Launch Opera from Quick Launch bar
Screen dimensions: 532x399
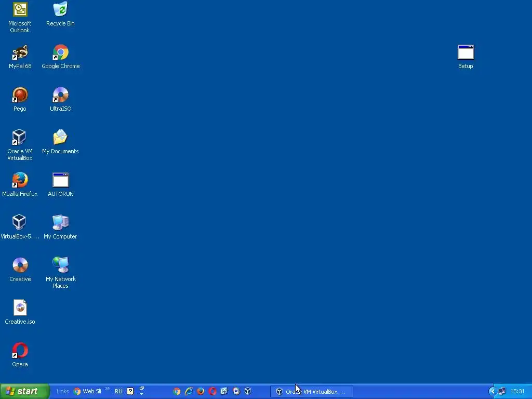click(x=212, y=391)
